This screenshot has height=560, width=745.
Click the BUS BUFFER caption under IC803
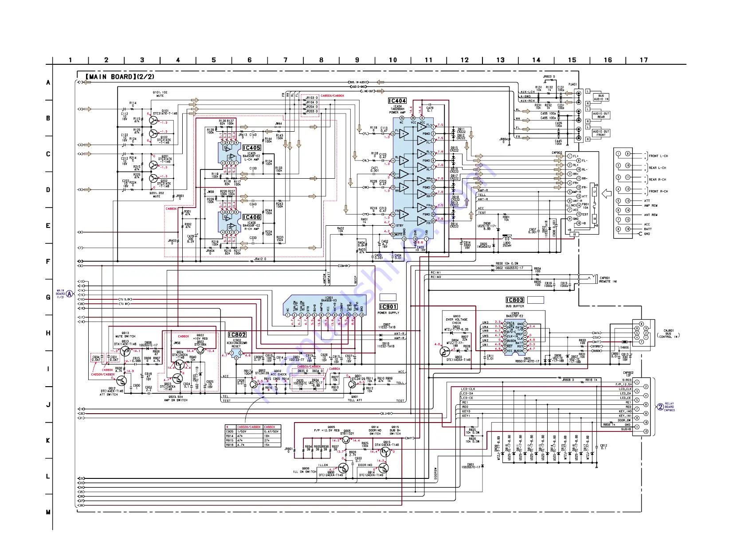pos(515,306)
